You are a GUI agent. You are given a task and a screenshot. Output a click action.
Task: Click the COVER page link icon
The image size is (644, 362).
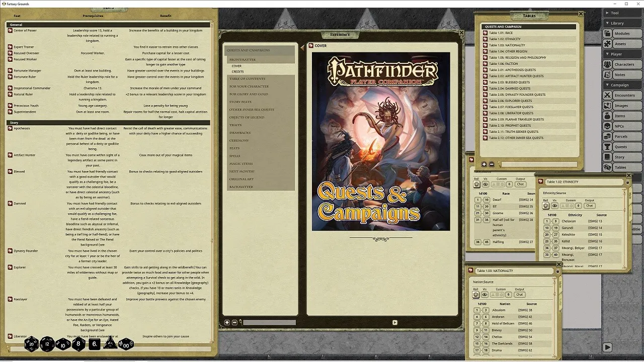(x=311, y=46)
